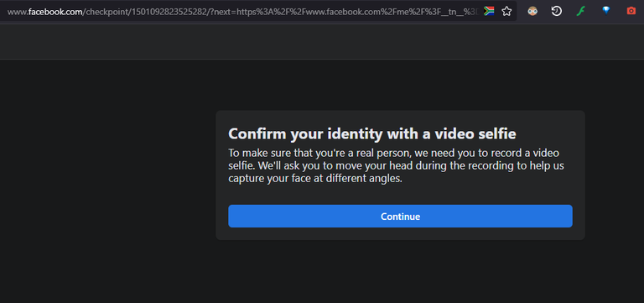Click the dialog card's empty lower margin
Image resolution: width=644 pixels, height=303 pixels.
[x=400, y=233]
